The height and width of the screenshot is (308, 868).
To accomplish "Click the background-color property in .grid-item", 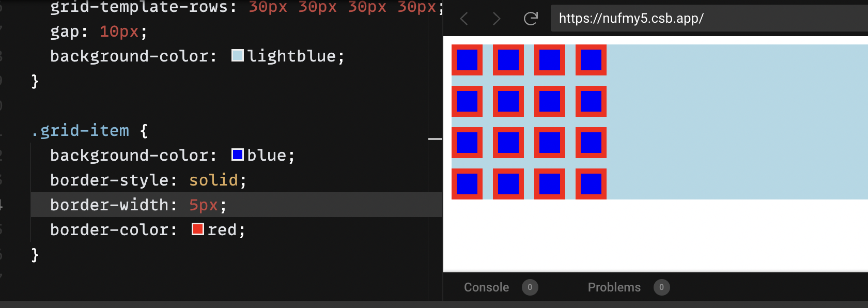I will [x=129, y=155].
